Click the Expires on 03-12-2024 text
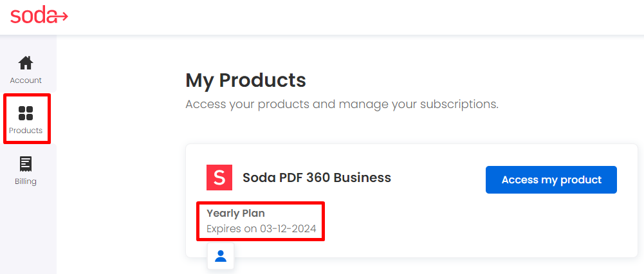 coord(261,228)
